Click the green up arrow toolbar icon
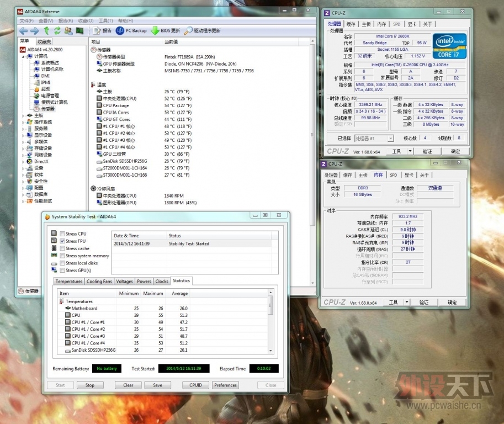 [46, 30]
